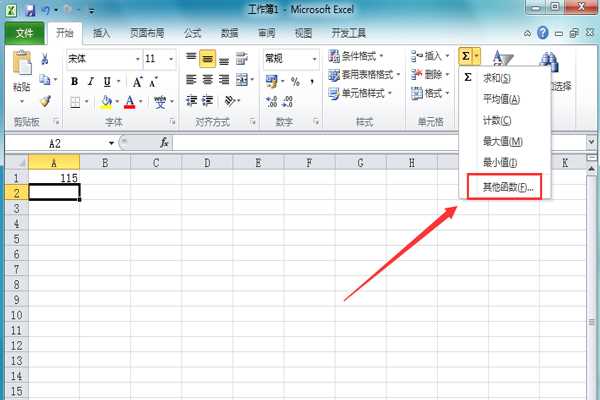Open the number format dropdown 常规

[x=314, y=59]
